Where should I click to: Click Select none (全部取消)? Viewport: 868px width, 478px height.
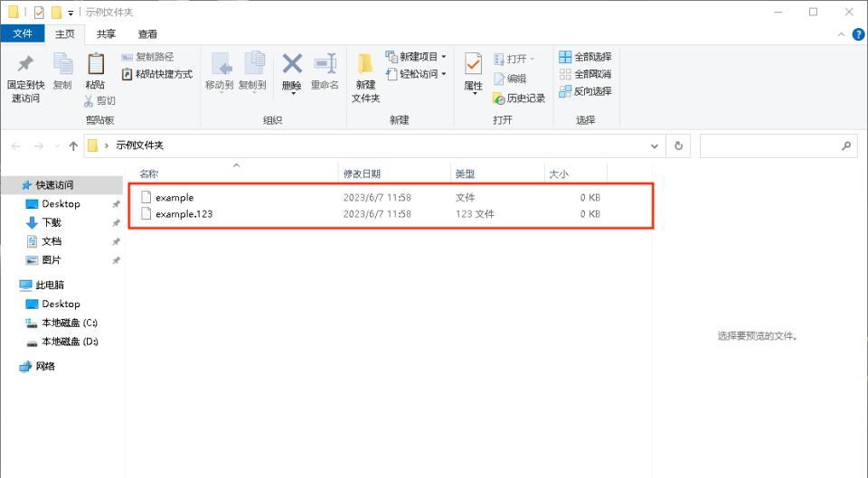tap(585, 73)
